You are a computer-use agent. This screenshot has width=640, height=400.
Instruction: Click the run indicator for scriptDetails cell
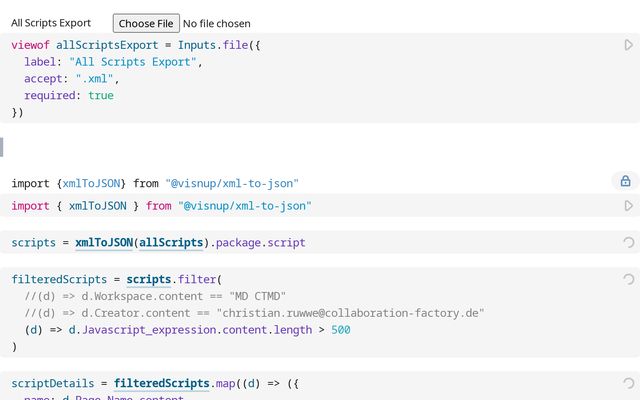pyautogui.click(x=628, y=383)
